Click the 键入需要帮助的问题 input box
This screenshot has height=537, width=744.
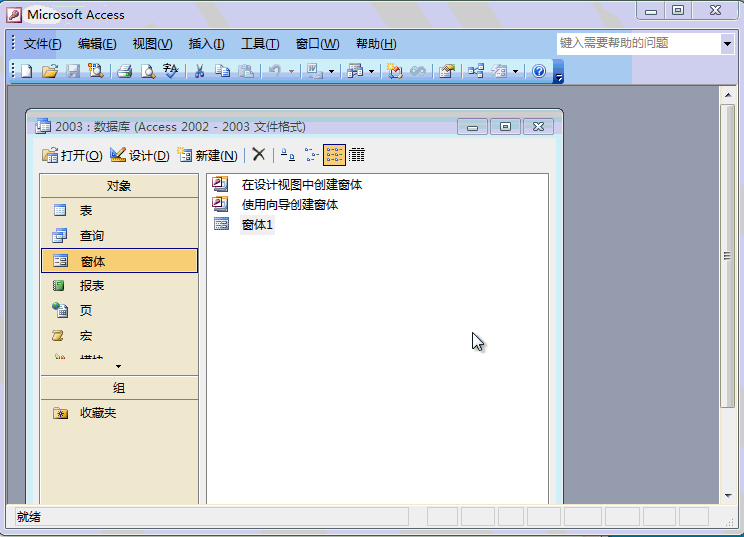(639, 44)
